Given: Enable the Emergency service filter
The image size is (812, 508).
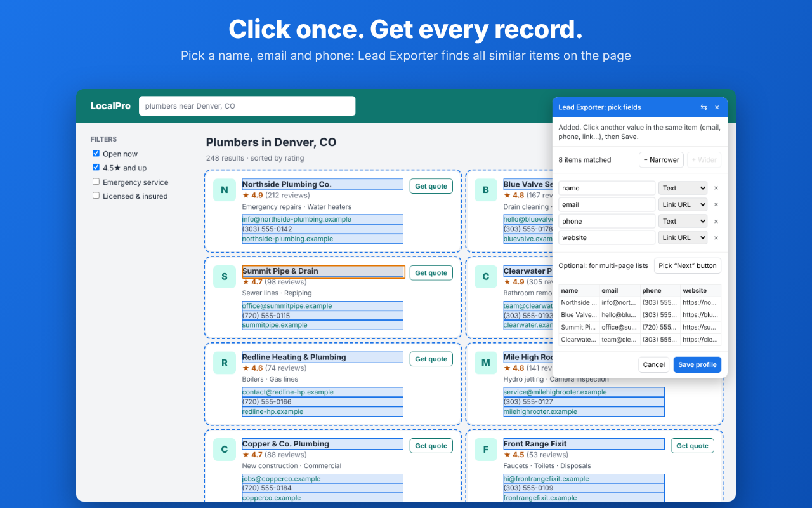Looking at the screenshot, I should pos(96,182).
